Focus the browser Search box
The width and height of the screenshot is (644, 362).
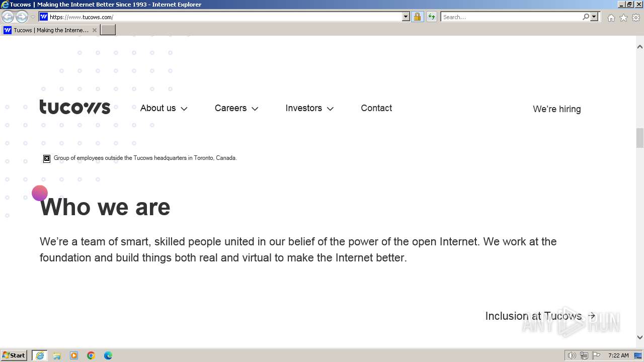pyautogui.click(x=511, y=17)
